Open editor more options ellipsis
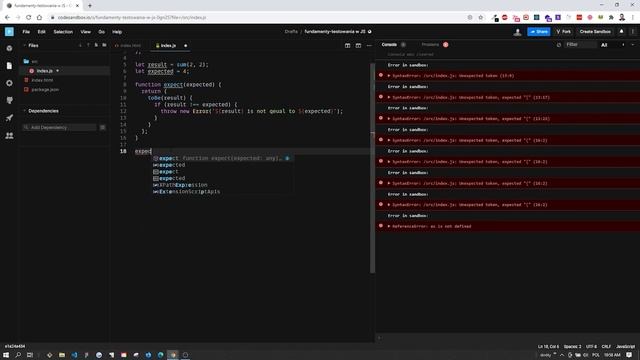Viewport: 640px width, 360px height. pos(369,46)
